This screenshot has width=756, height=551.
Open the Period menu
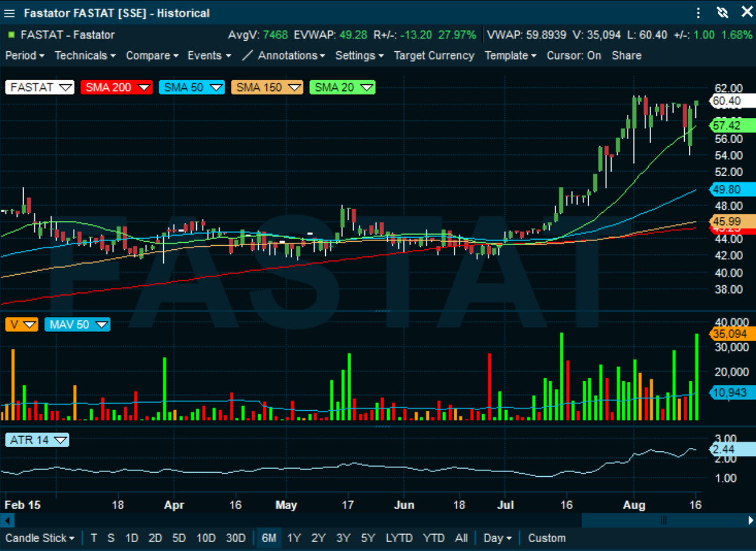[x=25, y=55]
